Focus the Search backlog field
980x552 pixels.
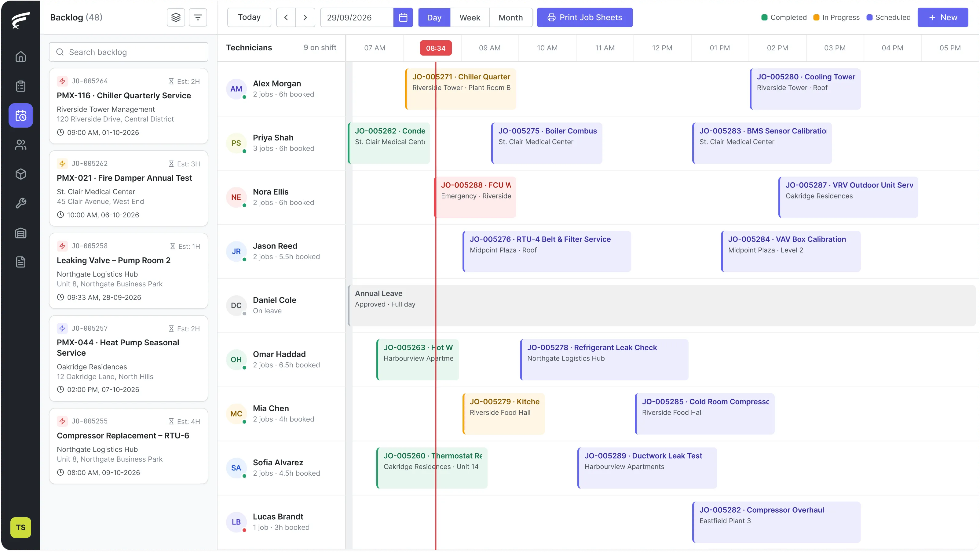(x=129, y=52)
